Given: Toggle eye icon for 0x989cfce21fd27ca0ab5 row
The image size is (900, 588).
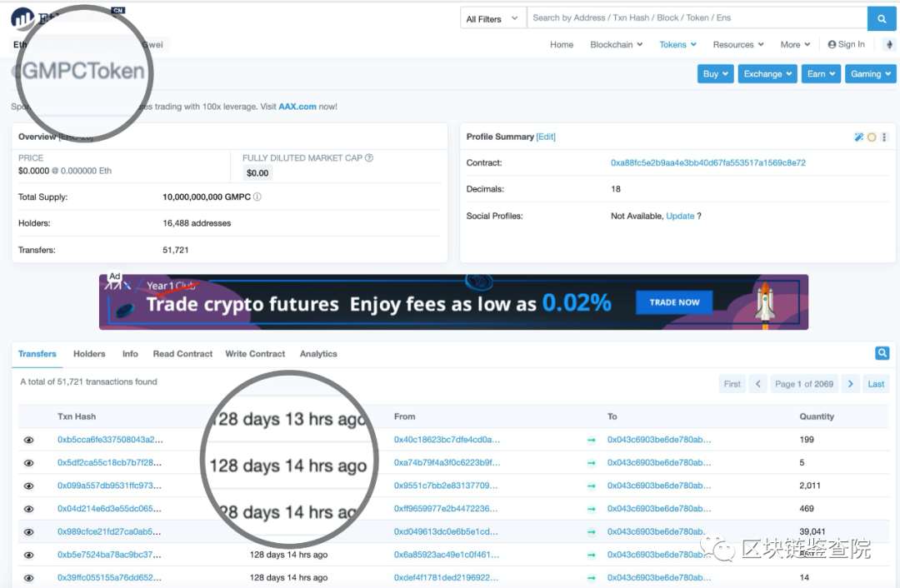Looking at the screenshot, I should [x=28, y=531].
